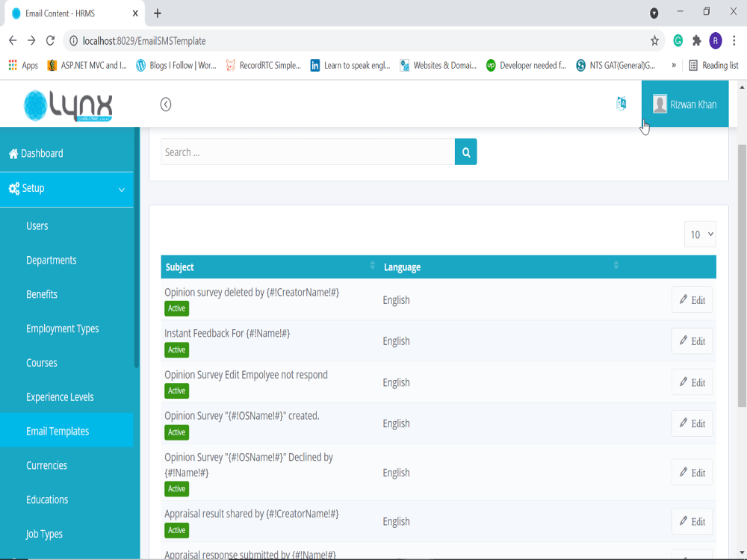This screenshot has width=747, height=560.
Task: Click the page vertical scrollbar
Action: click(742, 276)
